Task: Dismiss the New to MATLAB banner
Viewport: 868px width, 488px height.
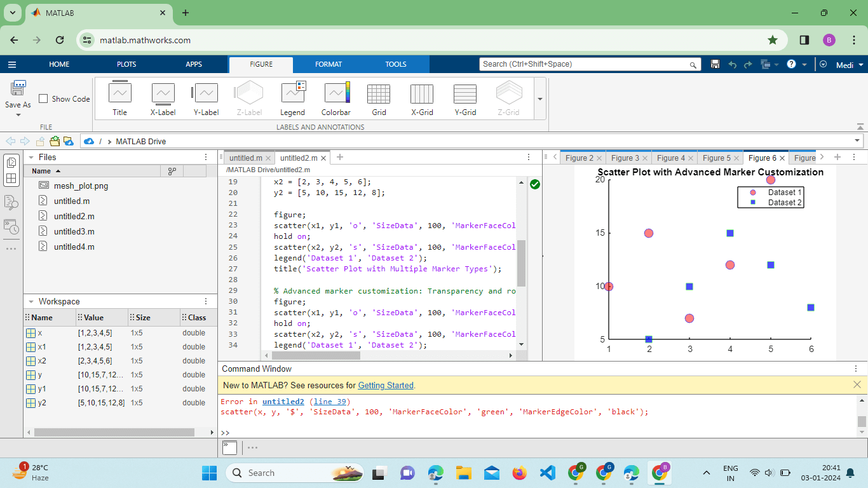Action: click(x=857, y=384)
